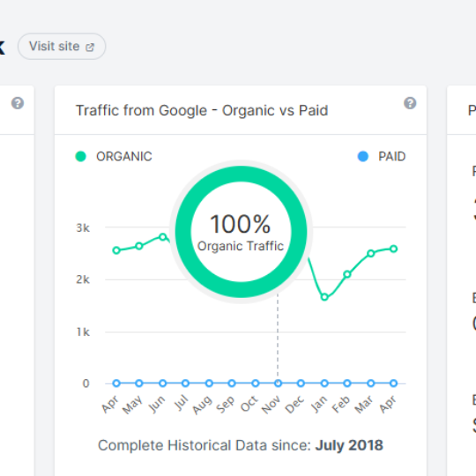Open the help icon on Traffic from Google card
This screenshot has height=476, width=476.
pos(410,103)
